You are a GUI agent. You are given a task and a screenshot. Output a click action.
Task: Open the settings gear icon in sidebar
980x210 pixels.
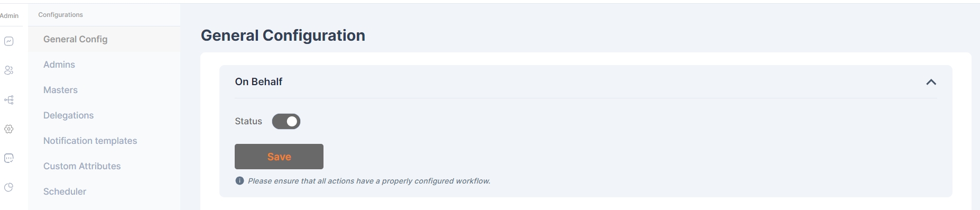pyautogui.click(x=9, y=129)
